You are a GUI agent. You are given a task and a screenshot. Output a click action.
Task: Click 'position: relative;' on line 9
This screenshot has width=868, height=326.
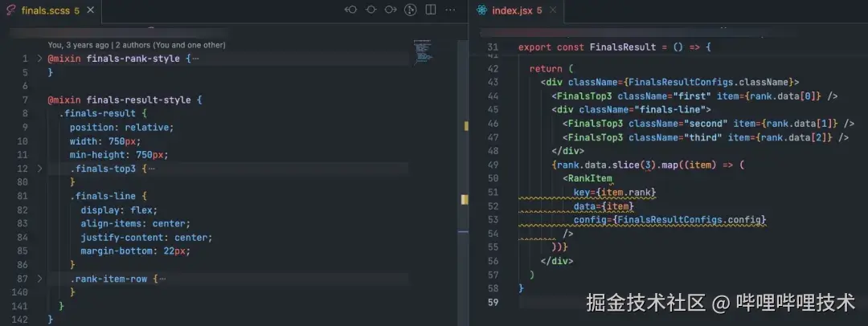(122, 128)
